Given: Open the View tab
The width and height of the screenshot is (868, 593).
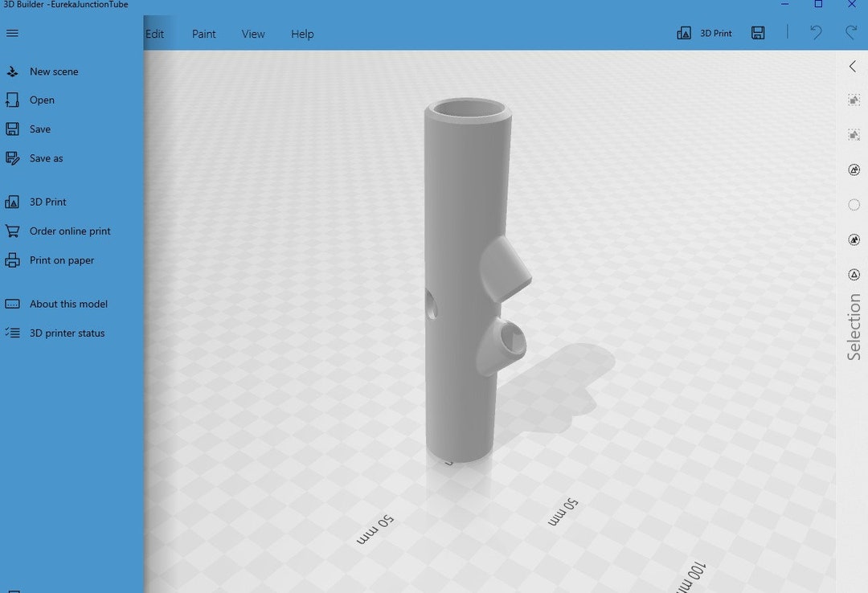Looking at the screenshot, I should click(x=252, y=33).
